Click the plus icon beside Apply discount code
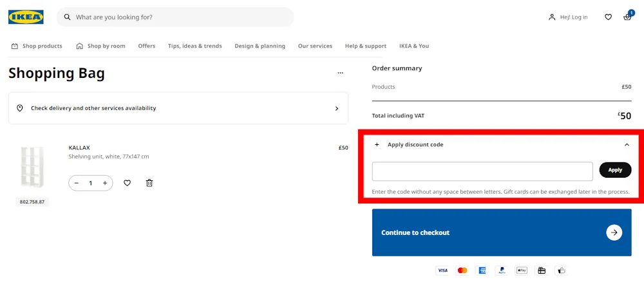Viewport: 644px width, 282px height. point(377,144)
